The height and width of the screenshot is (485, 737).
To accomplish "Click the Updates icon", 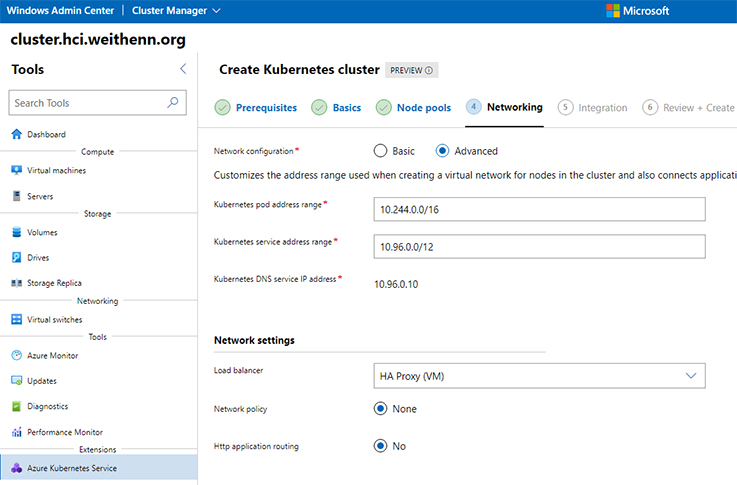I will (x=16, y=381).
